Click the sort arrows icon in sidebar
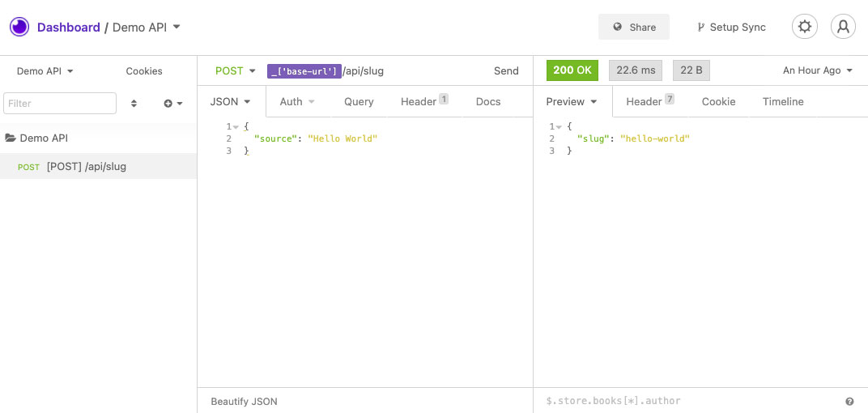Viewport: 868px width, 413px height. [134, 104]
